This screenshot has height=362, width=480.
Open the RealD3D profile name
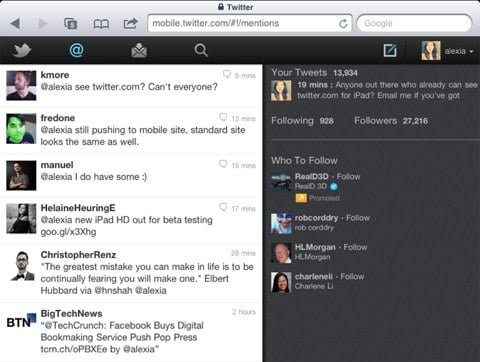[312, 177]
